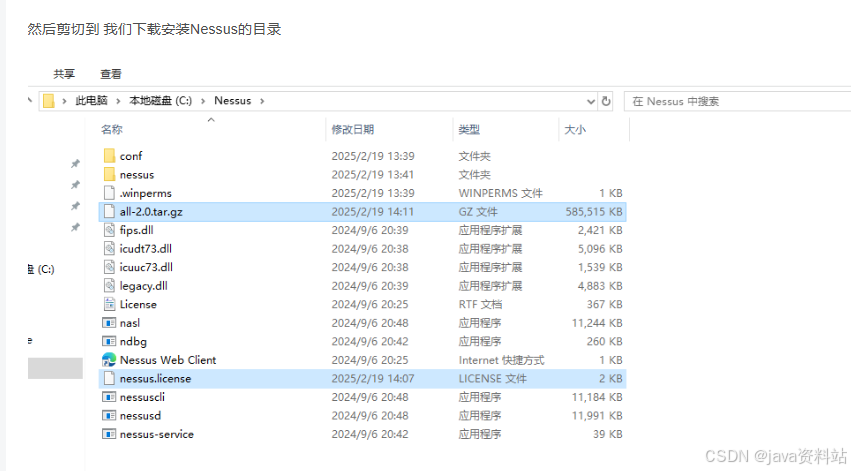Refresh the Nessus folder view
851x471 pixels.
coord(606,101)
